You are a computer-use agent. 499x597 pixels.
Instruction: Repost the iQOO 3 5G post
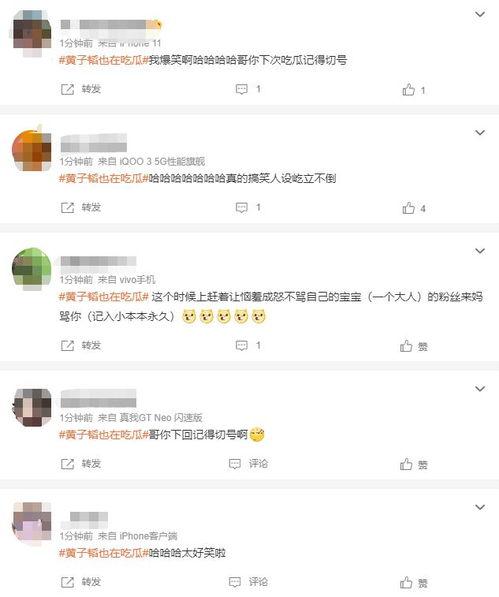67,208
